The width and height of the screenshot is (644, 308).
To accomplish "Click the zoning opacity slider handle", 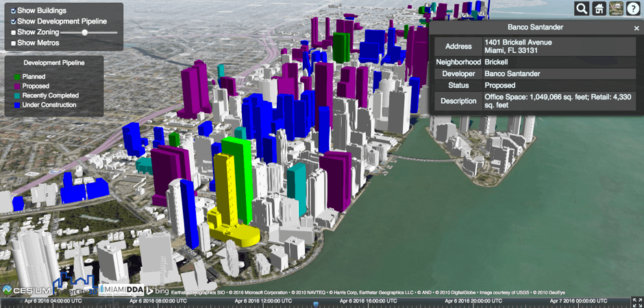I will pos(84,32).
